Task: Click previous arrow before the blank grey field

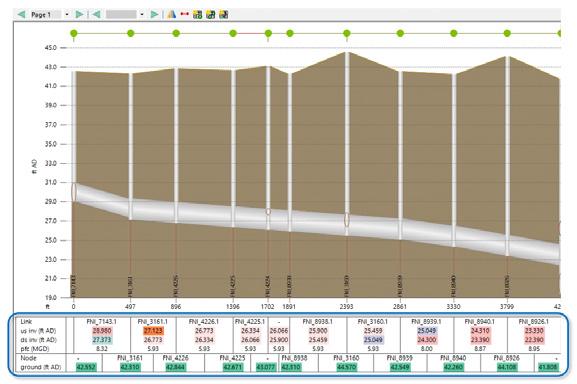Action: pos(96,15)
